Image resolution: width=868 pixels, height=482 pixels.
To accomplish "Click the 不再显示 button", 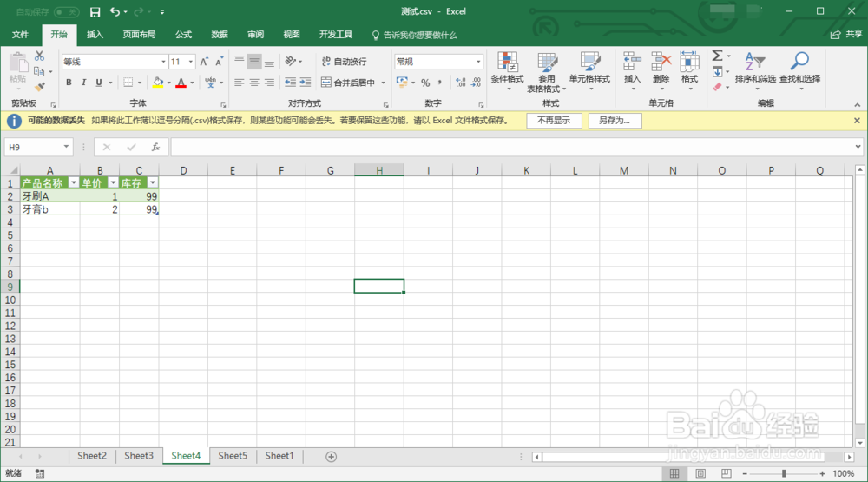I will point(554,120).
